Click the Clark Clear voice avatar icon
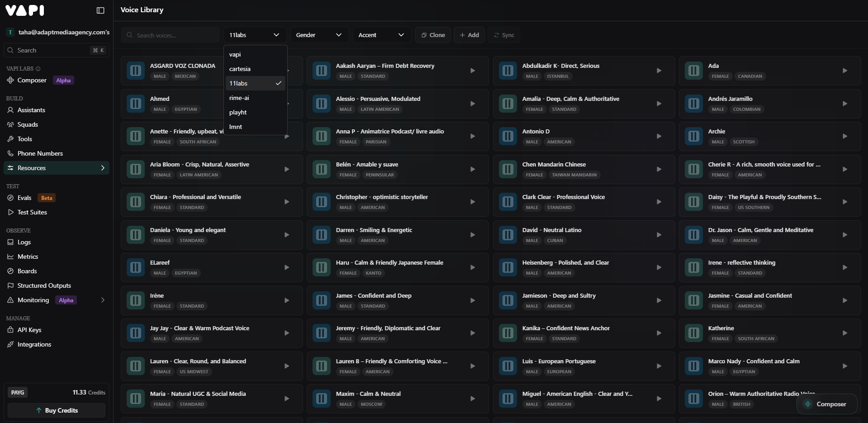The width and height of the screenshot is (868, 423). (508, 202)
